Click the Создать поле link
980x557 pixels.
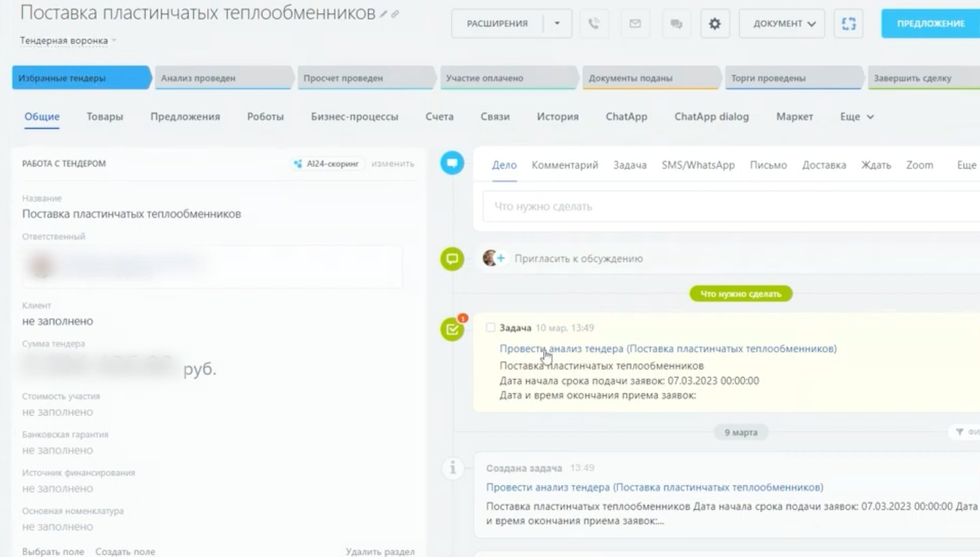tap(125, 552)
